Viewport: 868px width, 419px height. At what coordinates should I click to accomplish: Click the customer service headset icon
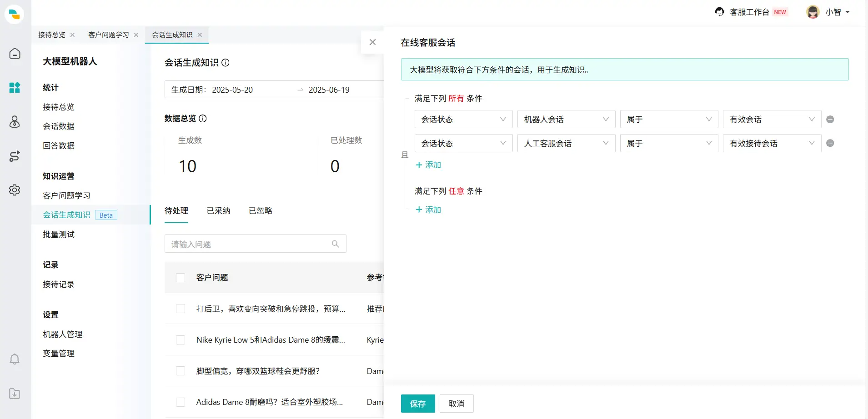[x=719, y=12]
